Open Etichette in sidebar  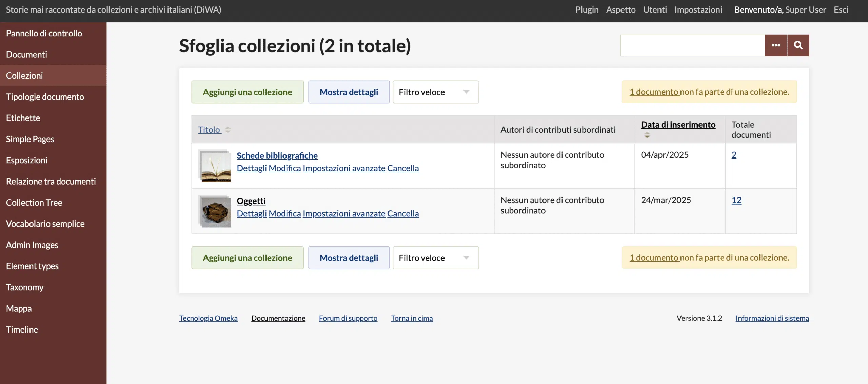click(53, 118)
